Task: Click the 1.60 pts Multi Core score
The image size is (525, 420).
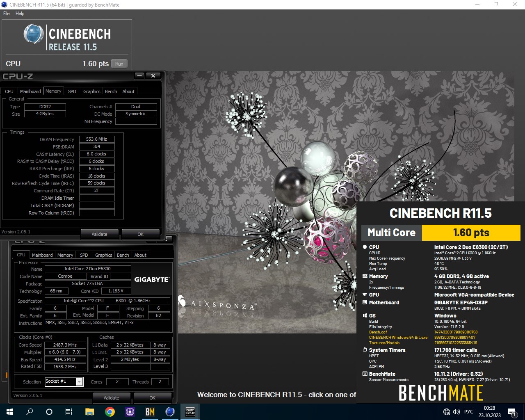Action: tap(471, 233)
